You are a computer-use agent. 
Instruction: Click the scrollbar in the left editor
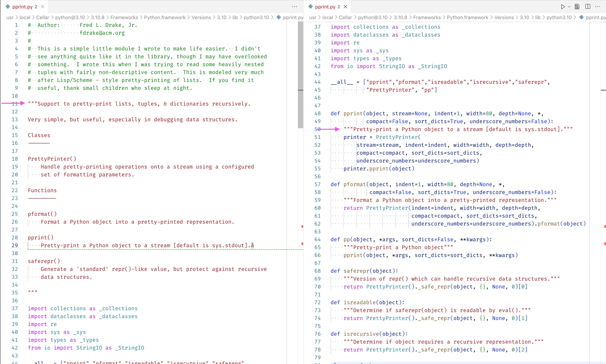coord(300,74)
